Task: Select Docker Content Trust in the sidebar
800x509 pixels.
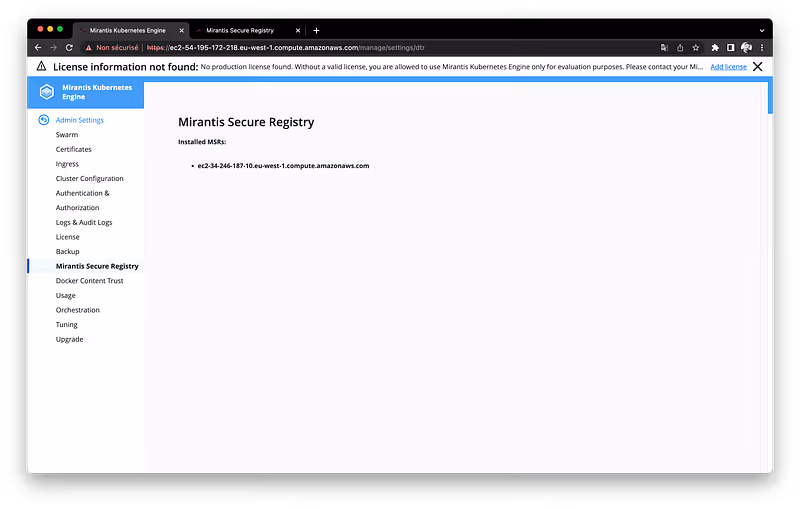Action: pyautogui.click(x=89, y=281)
